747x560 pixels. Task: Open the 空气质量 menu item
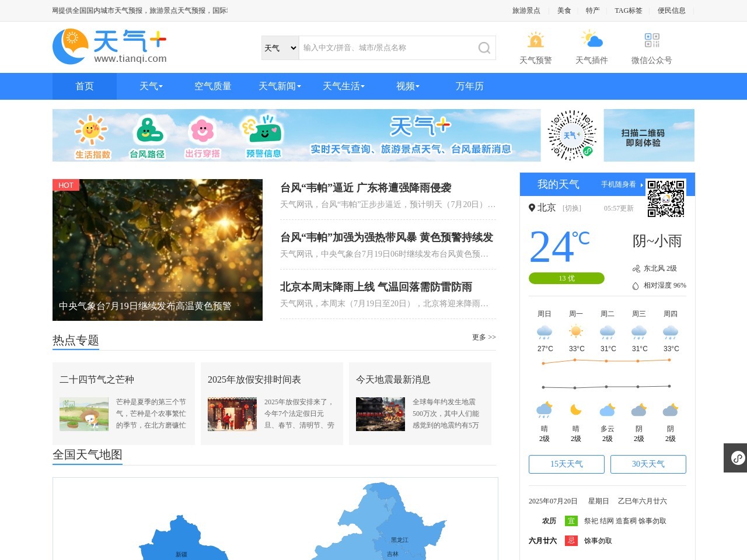pos(212,86)
